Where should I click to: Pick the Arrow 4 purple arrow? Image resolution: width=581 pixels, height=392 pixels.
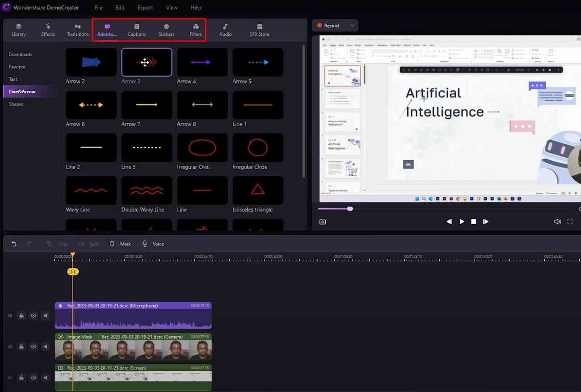tap(202, 62)
